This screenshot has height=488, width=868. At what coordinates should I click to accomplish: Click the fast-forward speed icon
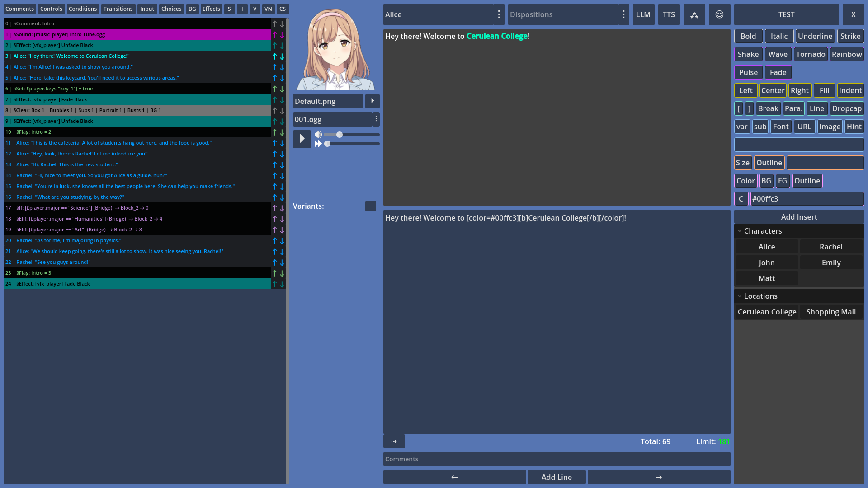click(318, 144)
